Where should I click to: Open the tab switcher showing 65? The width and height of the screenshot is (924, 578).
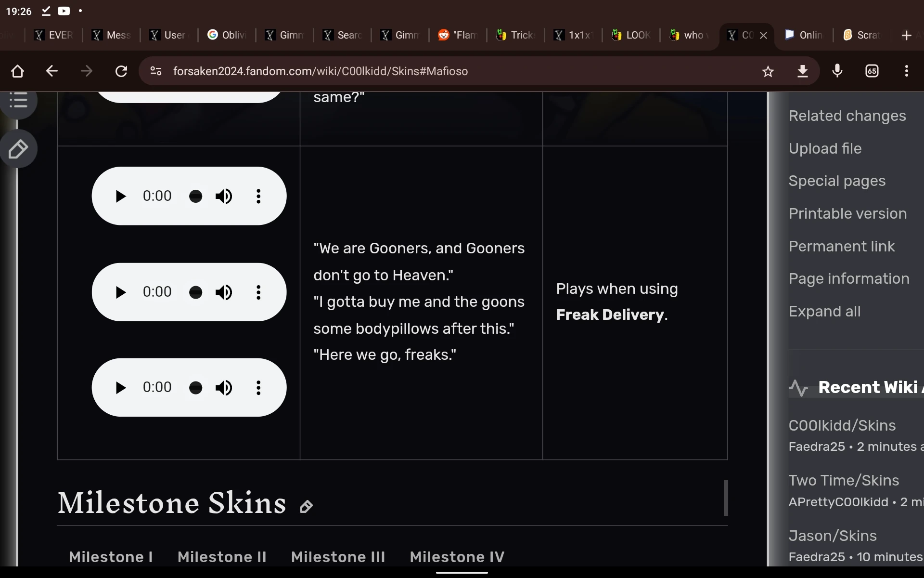tap(872, 71)
